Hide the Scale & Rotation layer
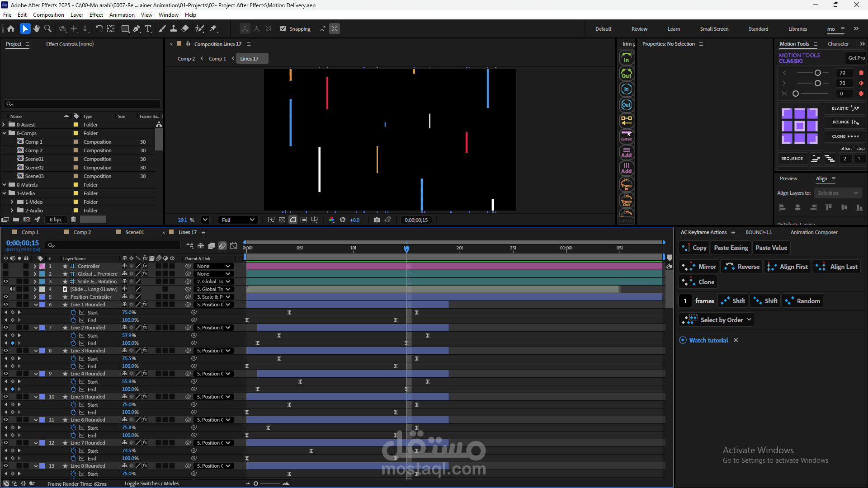This screenshot has height=488, width=868. [x=6, y=282]
